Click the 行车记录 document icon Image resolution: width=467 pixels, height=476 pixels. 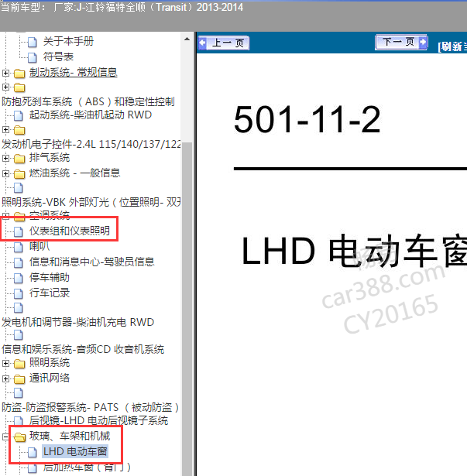pos(19,293)
